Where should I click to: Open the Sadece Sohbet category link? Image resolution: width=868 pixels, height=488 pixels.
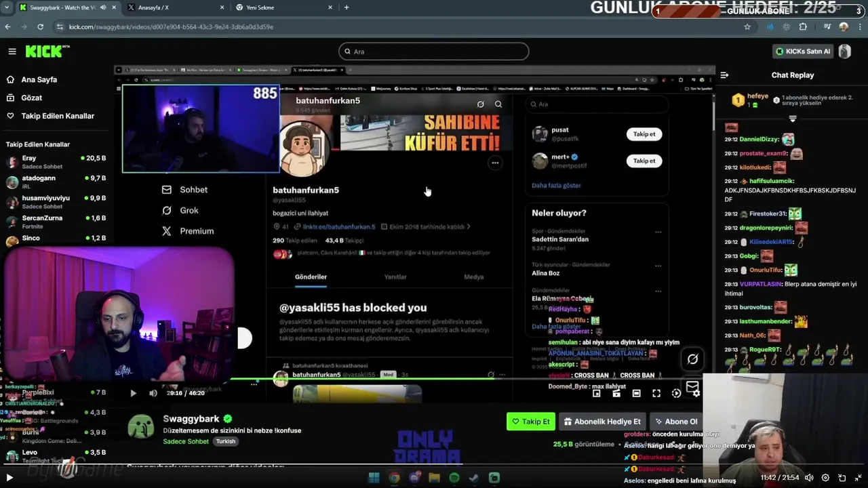coord(186,441)
